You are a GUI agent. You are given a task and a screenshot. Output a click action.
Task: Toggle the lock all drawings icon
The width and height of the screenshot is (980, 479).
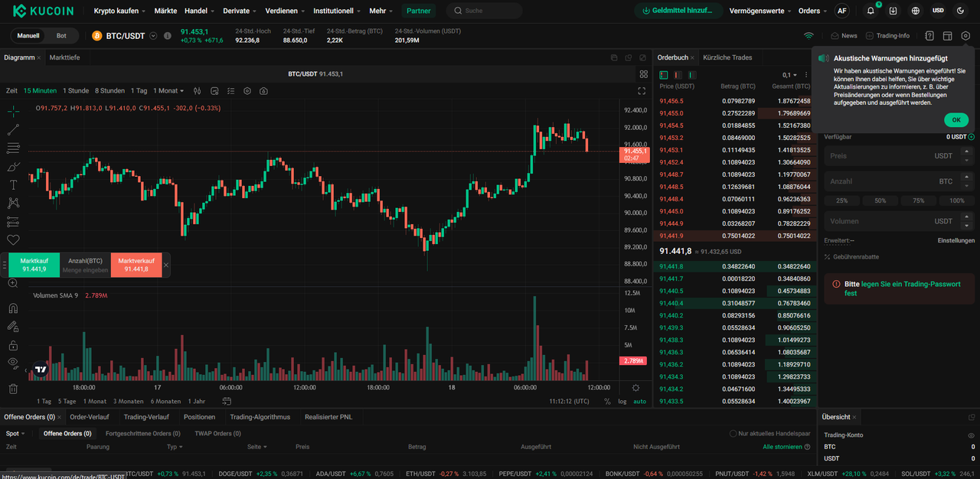(x=13, y=345)
